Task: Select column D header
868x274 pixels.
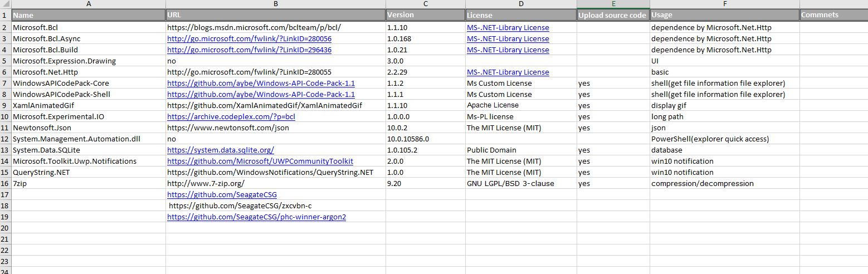Action: (521, 4)
